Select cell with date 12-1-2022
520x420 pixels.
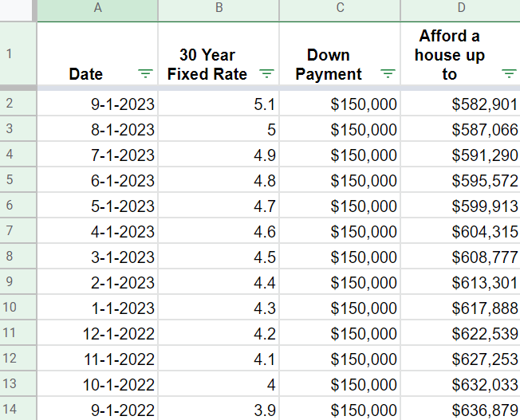tap(97, 333)
